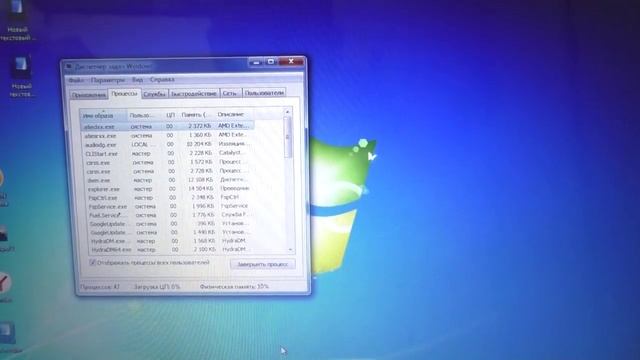The height and width of the screenshot is (360, 640).
Task: Click the process list vertical scrollbar thumb
Action: point(288,137)
